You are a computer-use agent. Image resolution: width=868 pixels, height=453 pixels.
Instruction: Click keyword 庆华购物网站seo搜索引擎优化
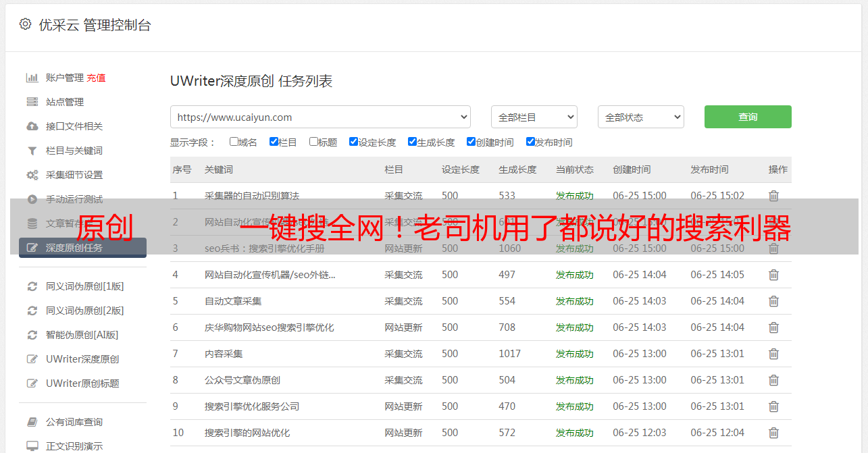(270, 327)
